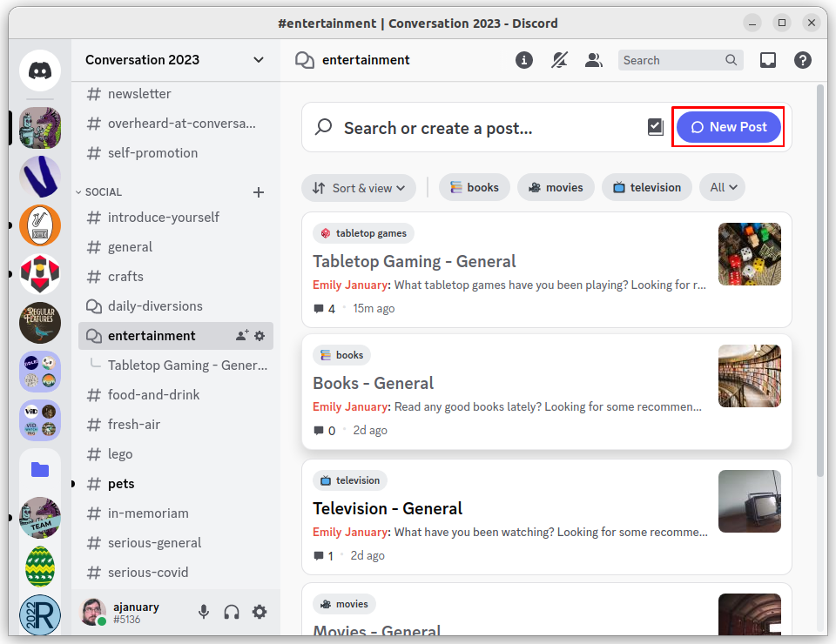Invite people to the entertainment channel

click(242, 336)
